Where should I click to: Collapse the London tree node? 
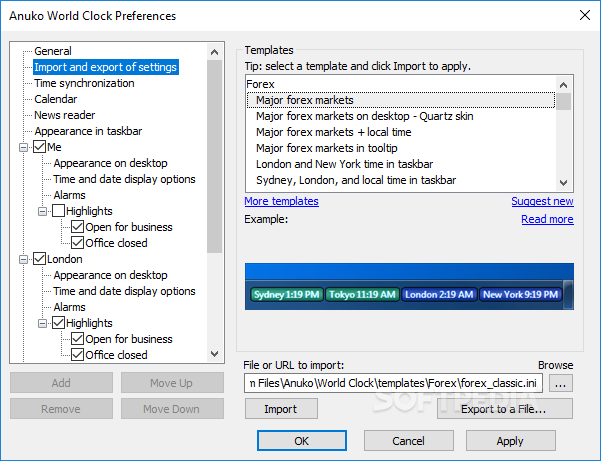click(23, 259)
